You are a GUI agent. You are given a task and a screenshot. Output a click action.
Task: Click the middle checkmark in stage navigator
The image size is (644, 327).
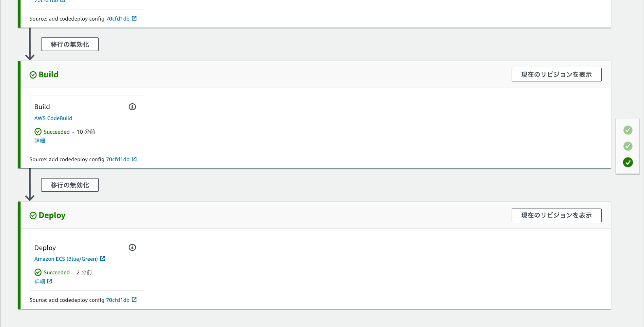(628, 146)
